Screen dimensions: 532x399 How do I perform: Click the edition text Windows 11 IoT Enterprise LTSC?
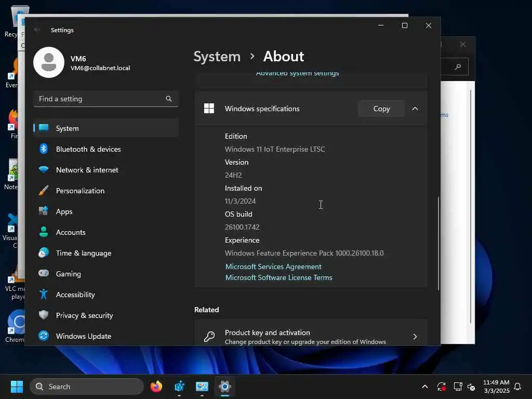point(275,149)
